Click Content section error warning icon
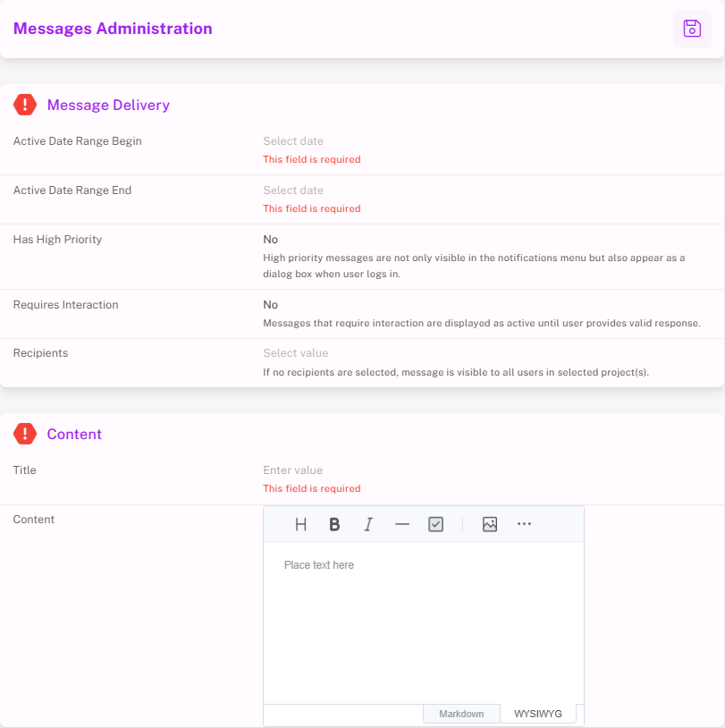This screenshot has height=728, width=725. pos(25,434)
